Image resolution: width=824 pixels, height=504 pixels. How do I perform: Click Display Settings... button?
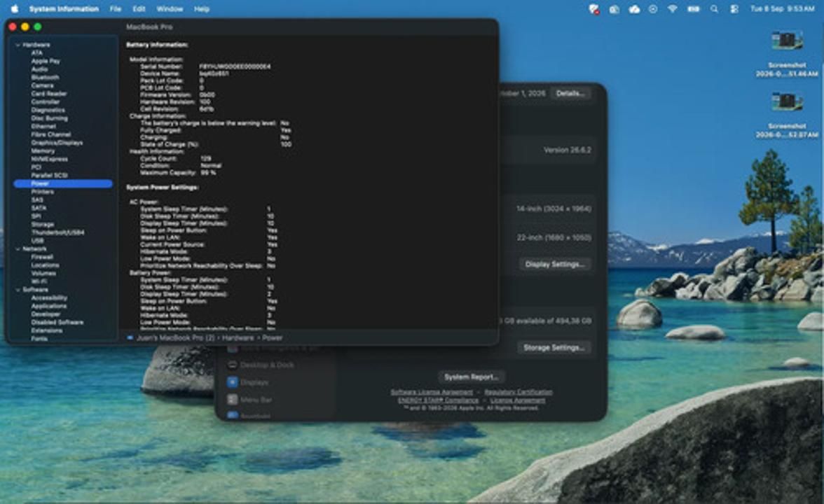[x=555, y=264]
